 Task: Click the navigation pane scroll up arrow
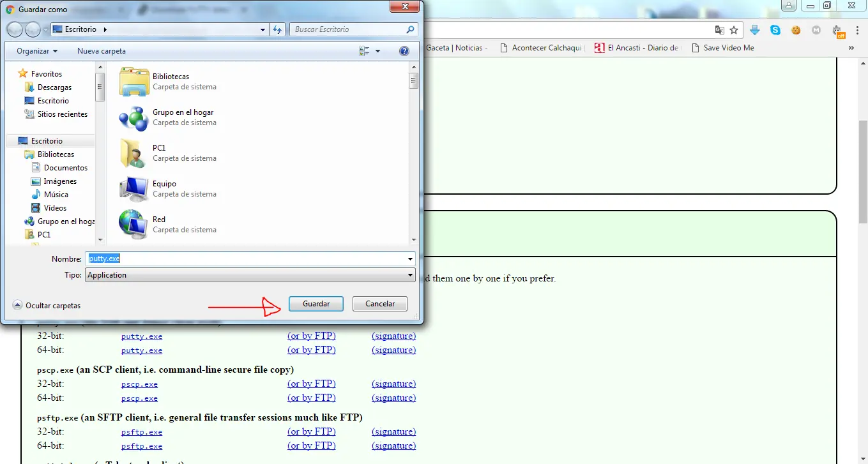click(x=100, y=66)
